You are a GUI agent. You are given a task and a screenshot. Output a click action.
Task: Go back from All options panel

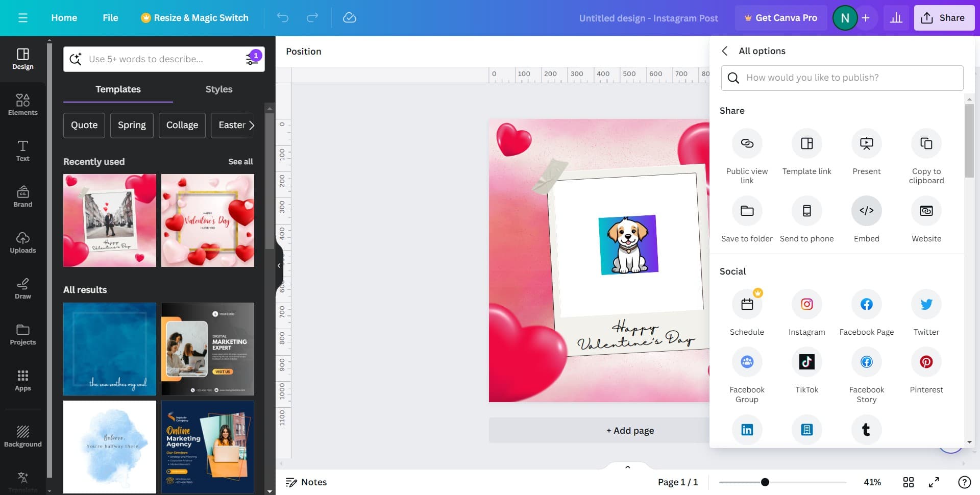pyautogui.click(x=725, y=51)
